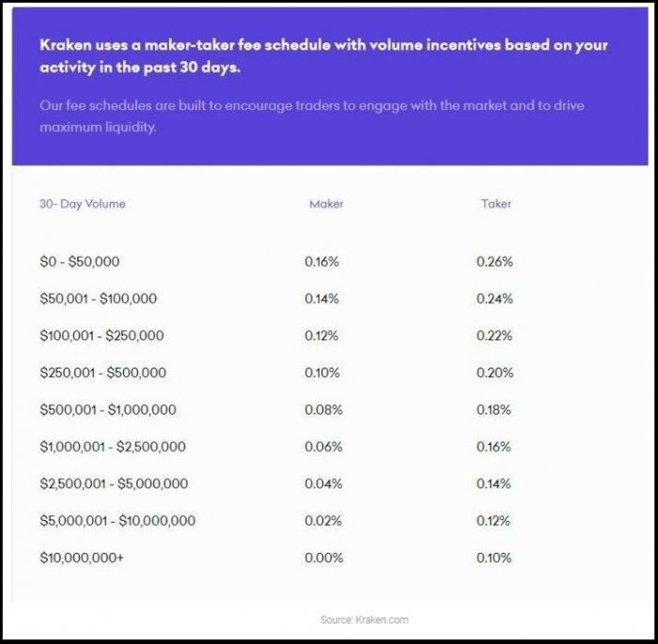The height and width of the screenshot is (644, 658).
Task: Click the Maker column header
Action: 326,204
